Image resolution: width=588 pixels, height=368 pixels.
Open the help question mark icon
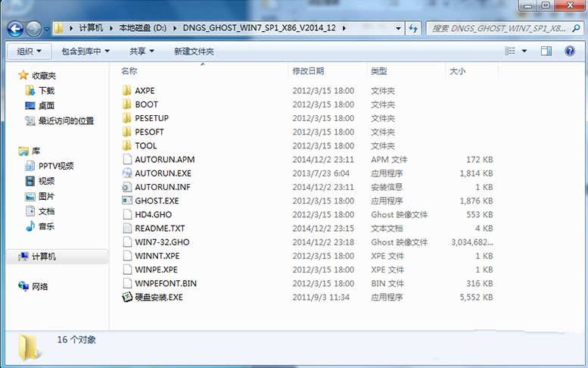[568, 51]
